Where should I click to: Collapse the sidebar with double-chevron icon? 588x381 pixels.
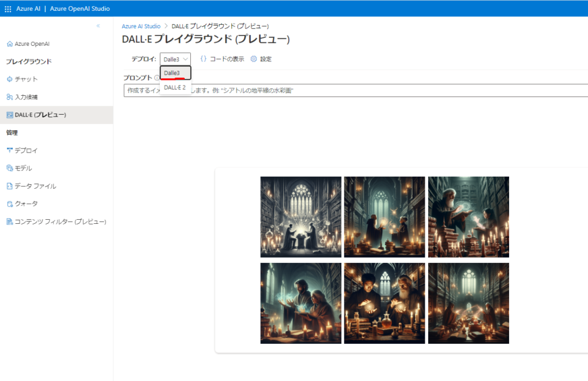(x=98, y=26)
